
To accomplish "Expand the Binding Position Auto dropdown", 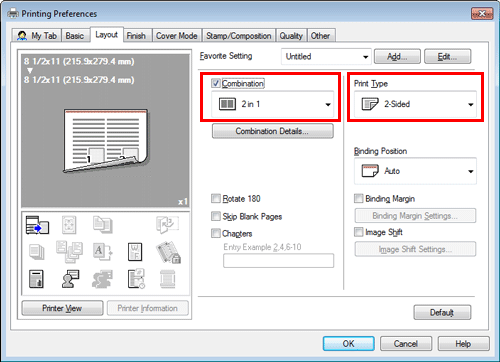I will [415, 171].
